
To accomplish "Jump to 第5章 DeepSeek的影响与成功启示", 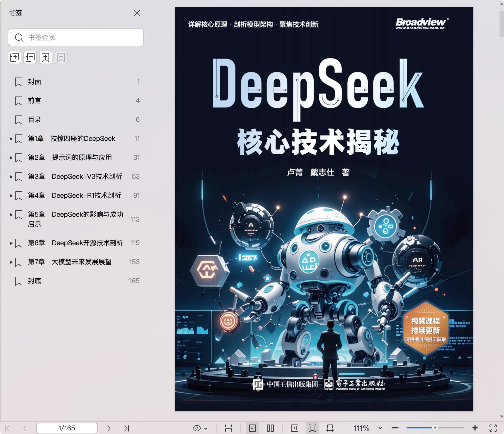I will [x=76, y=219].
